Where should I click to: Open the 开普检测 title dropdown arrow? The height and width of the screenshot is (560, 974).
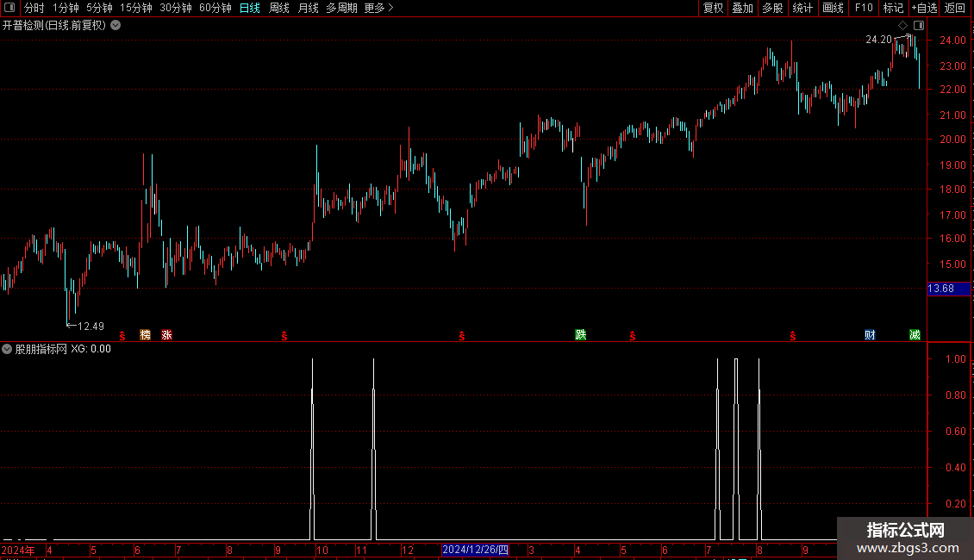pos(116,26)
